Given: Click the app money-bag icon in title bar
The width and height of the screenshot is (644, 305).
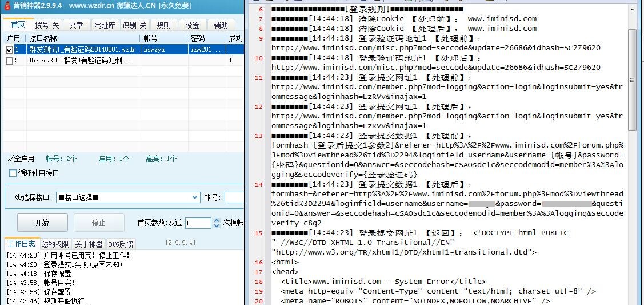Looking at the screenshot, I should (x=6, y=6).
